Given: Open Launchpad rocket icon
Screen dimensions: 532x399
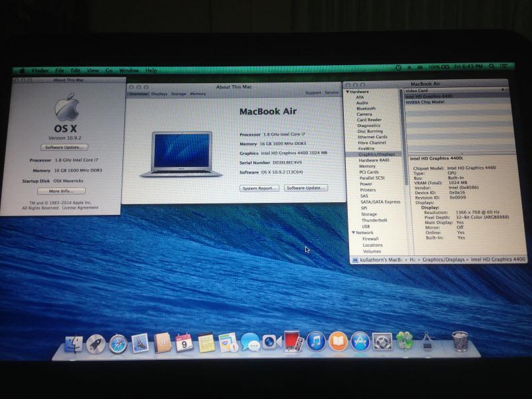Looking at the screenshot, I should click(x=96, y=343).
